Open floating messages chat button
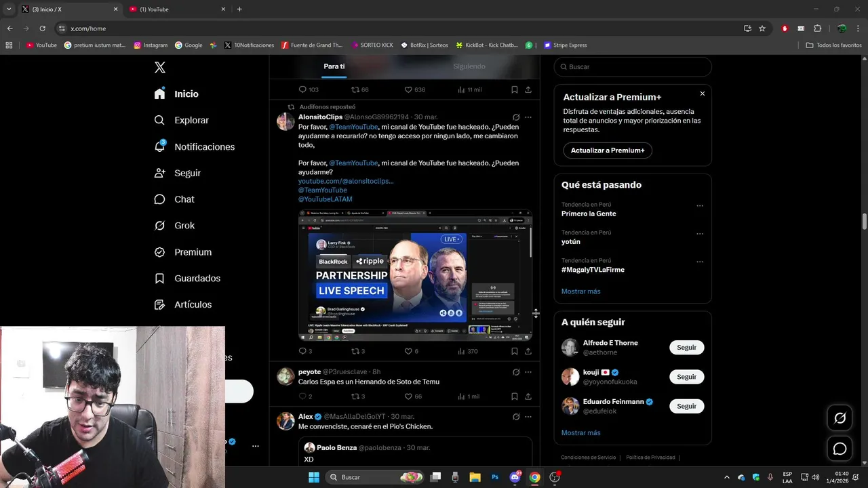 pos(840,449)
